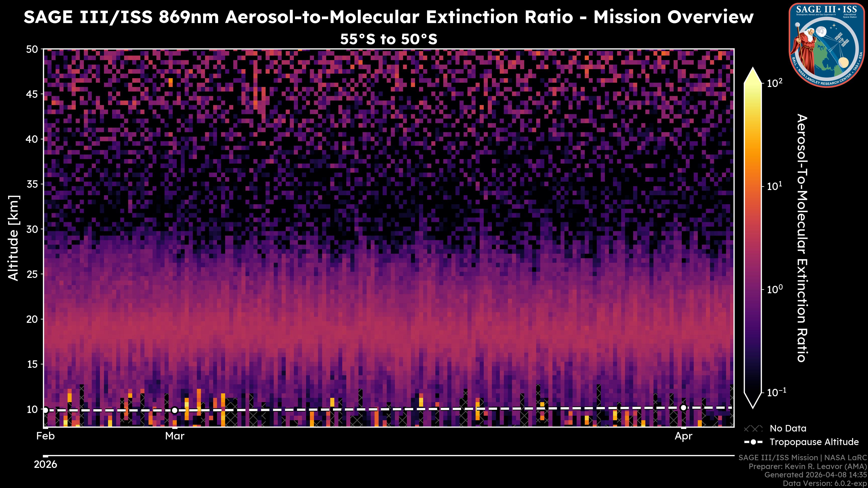Click the Feb tick label on x-axis

[45, 436]
